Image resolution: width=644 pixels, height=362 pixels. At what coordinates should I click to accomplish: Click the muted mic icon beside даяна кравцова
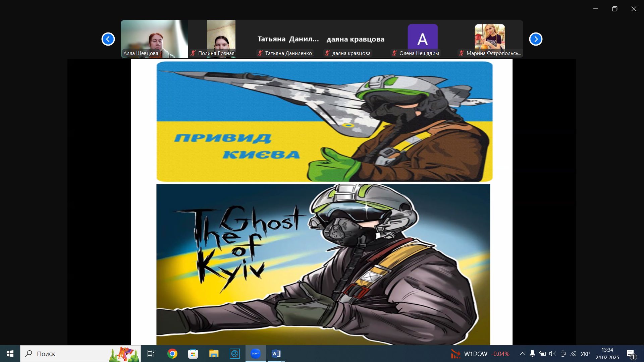(327, 53)
